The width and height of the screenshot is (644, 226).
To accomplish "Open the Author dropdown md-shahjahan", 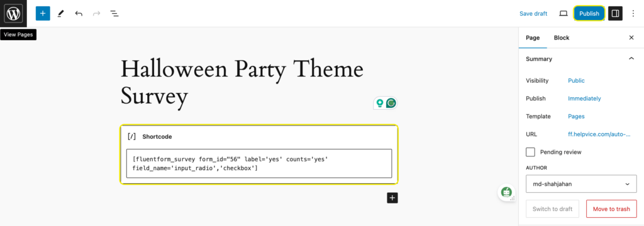I will point(581,184).
